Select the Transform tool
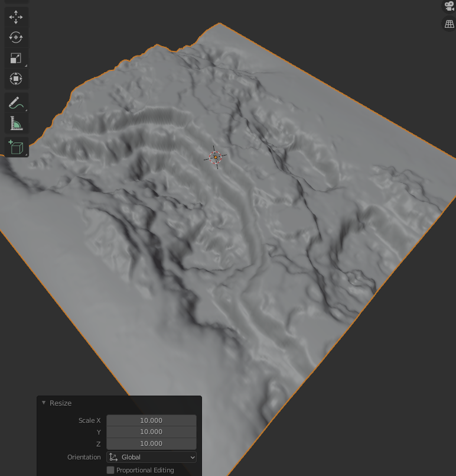 pos(16,79)
